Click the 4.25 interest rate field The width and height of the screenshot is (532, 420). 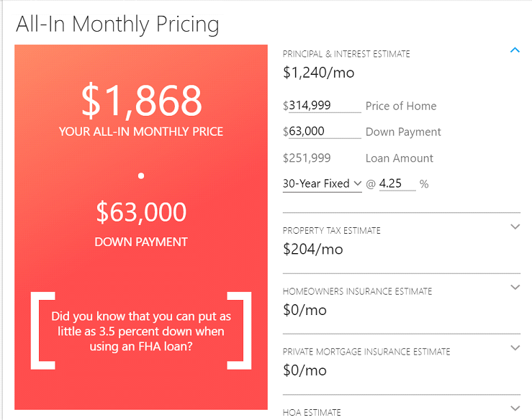(397, 183)
